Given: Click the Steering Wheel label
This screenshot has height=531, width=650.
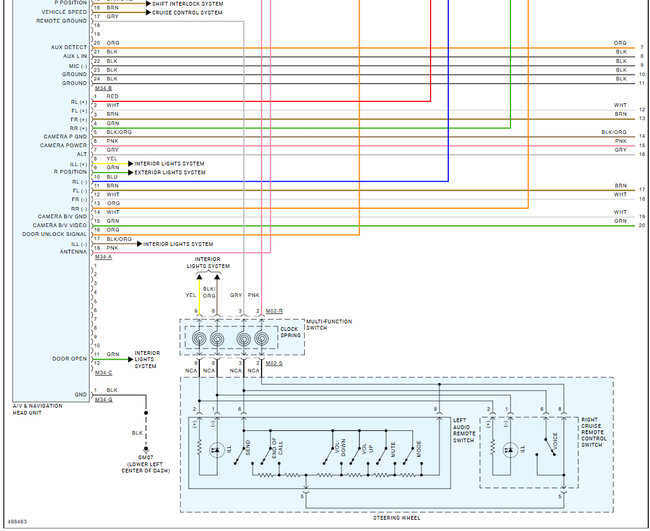Looking at the screenshot, I should [398, 518].
